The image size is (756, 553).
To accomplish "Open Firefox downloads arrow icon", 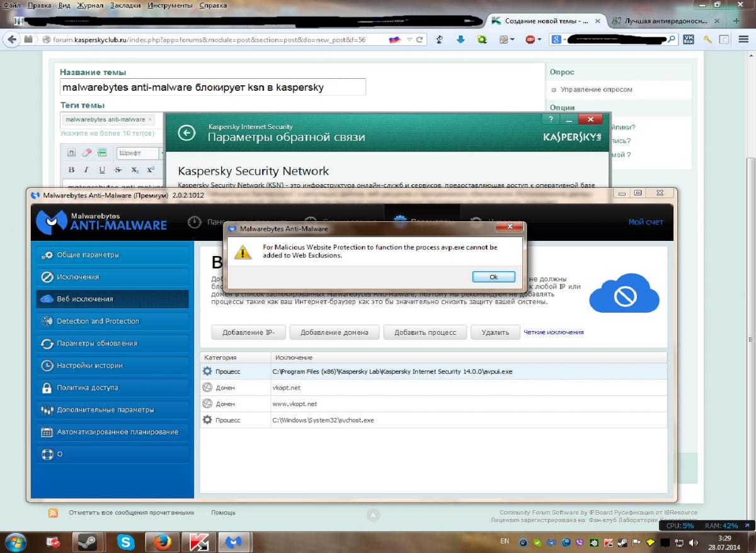I will [461, 39].
